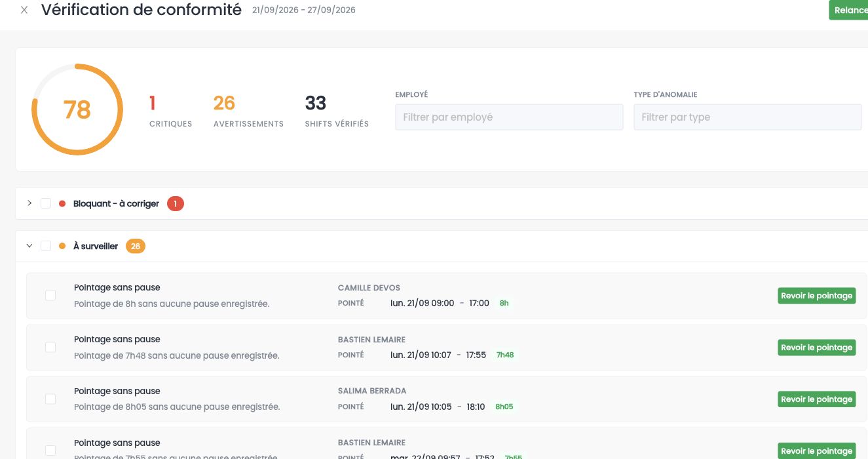Click the orange 26 badge beside À surveiller
This screenshot has width=868, height=459.
(x=136, y=247)
